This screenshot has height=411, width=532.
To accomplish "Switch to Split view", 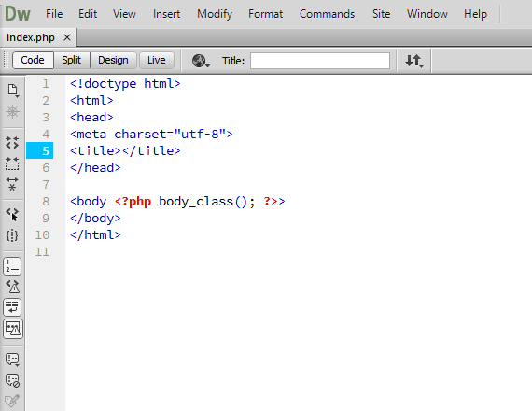I will click(x=71, y=60).
